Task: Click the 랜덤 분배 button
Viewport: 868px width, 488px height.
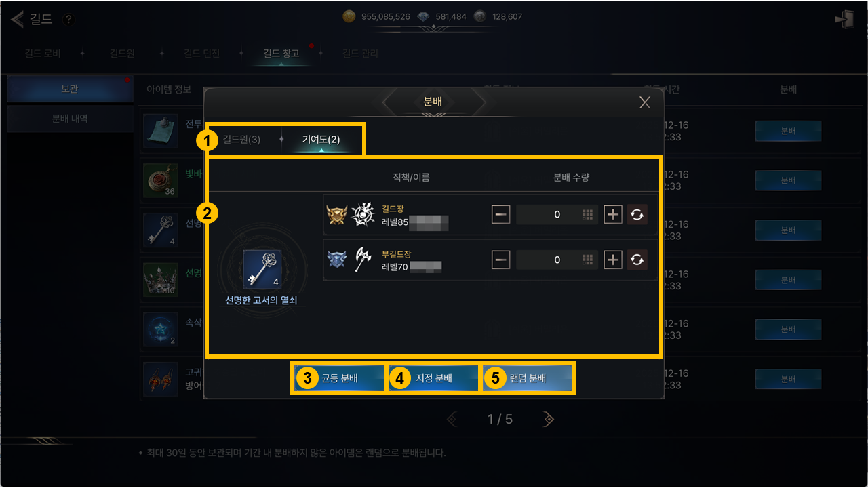Action: [528, 378]
